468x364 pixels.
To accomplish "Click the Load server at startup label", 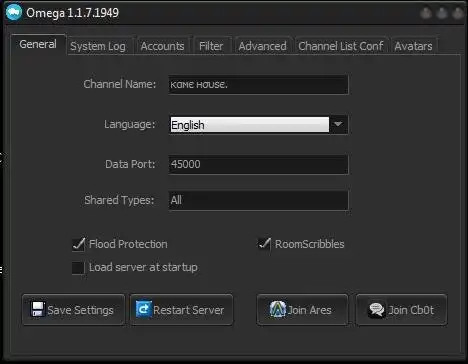I will (143, 267).
